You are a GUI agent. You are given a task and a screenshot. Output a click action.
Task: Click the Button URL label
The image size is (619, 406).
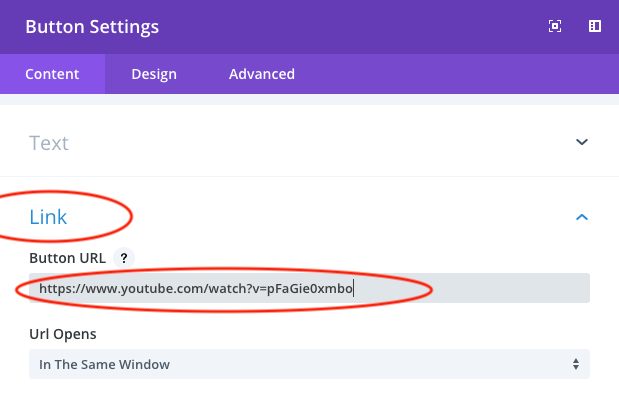coord(66,258)
